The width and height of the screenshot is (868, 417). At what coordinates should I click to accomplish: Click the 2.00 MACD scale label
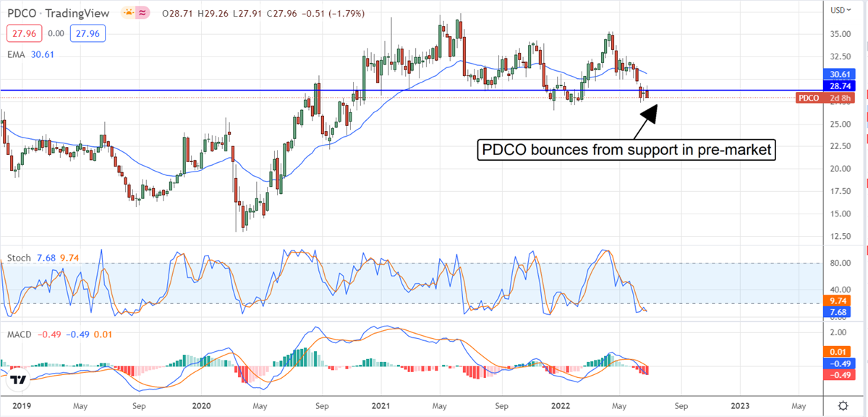point(839,332)
